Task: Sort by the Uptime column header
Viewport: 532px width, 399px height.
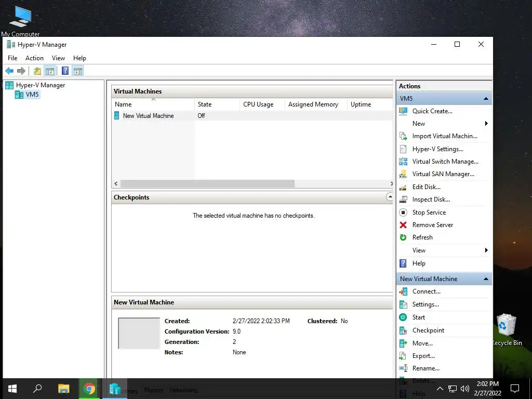Action: 370,104
